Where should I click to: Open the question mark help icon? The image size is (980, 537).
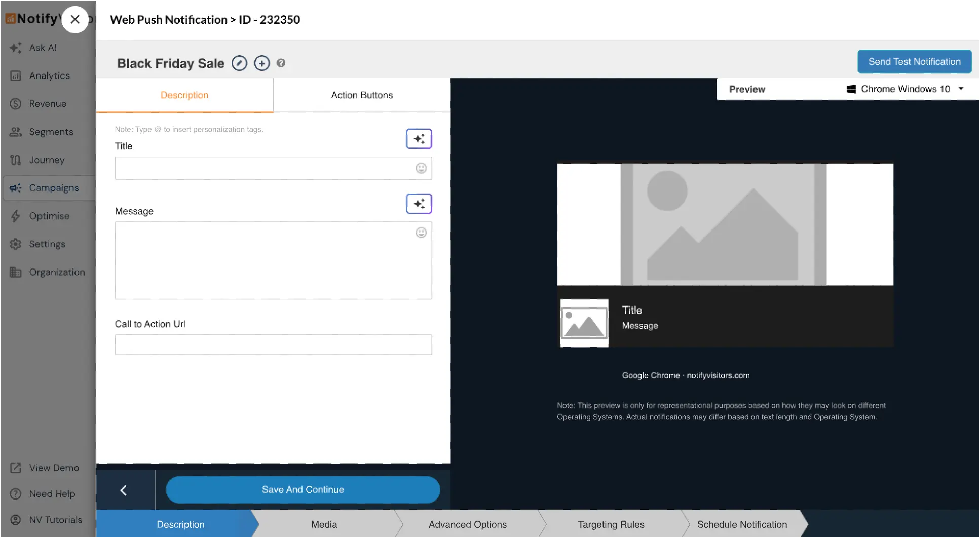coord(281,63)
